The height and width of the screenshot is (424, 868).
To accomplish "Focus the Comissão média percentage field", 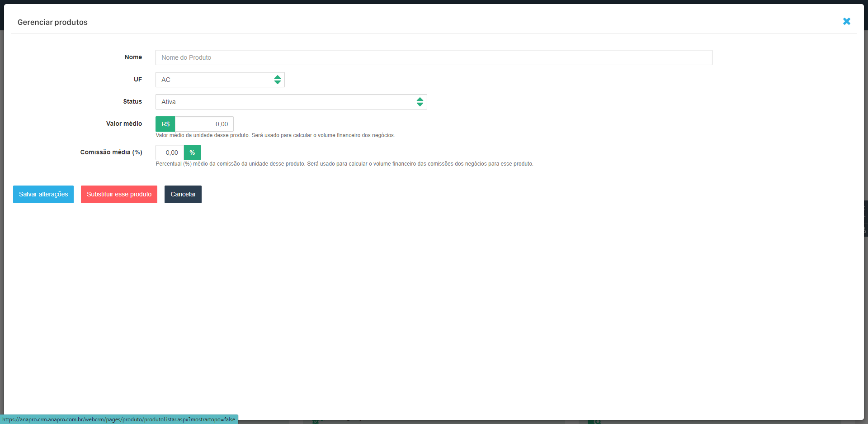I will tap(170, 152).
